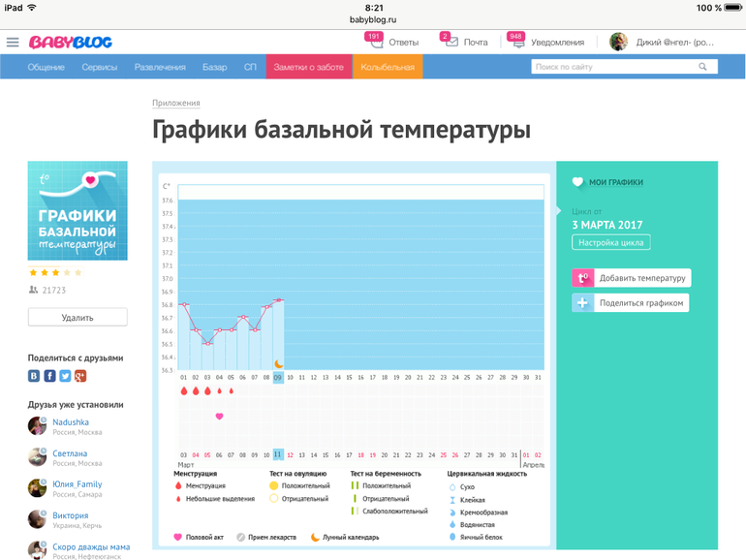Open the hamburger menu beside the BabyBlog logo

coord(13,42)
